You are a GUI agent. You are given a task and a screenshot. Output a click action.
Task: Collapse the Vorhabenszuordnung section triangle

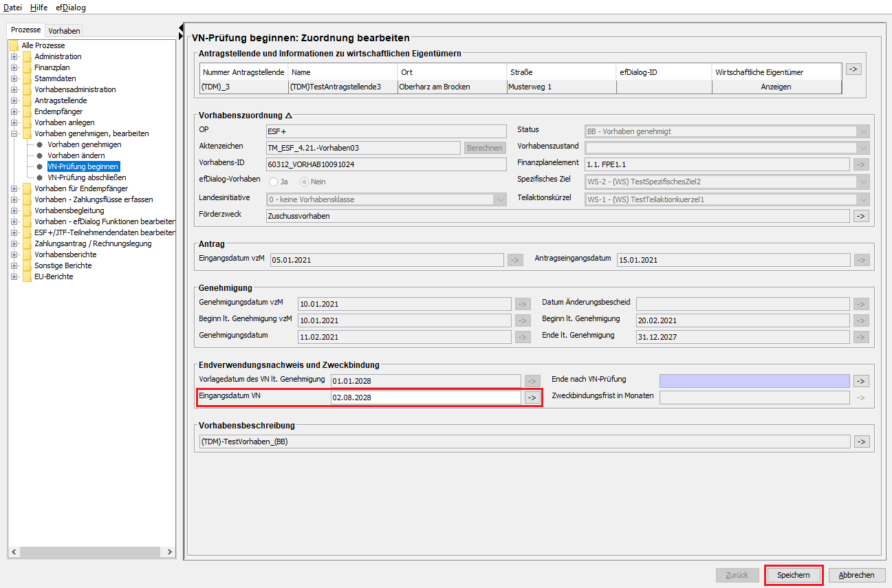[289, 116]
